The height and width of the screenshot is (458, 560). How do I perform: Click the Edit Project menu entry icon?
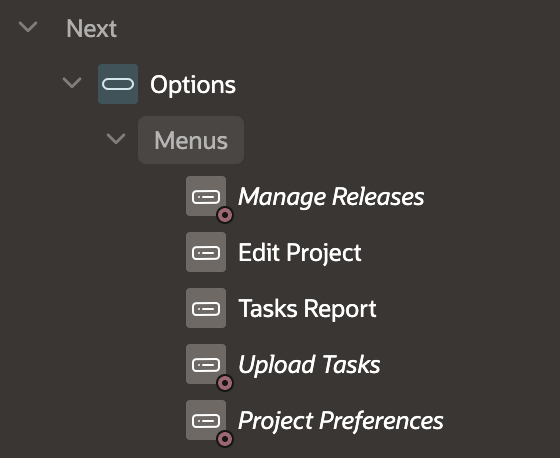tap(206, 252)
